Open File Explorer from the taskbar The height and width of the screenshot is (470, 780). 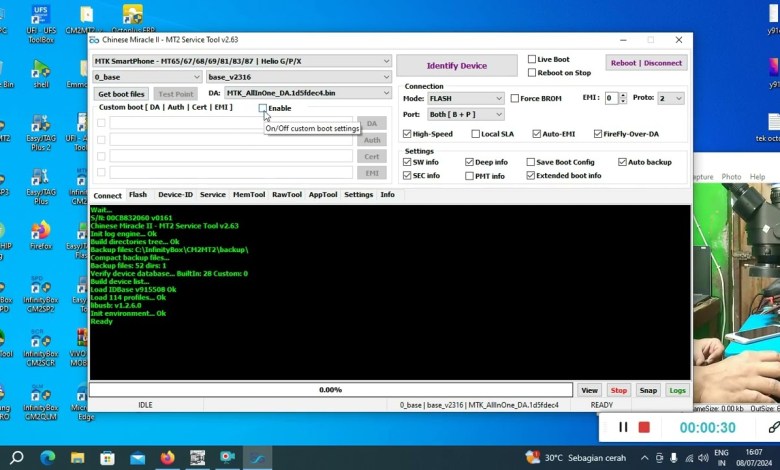(77, 457)
